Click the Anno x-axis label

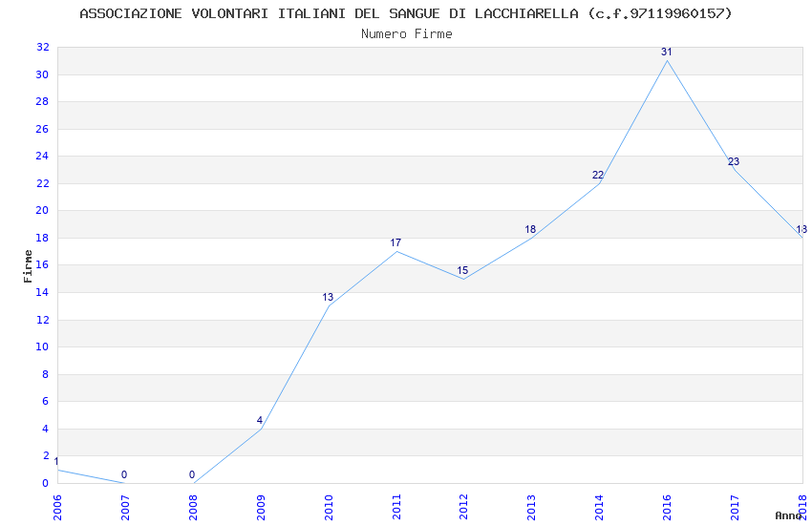click(x=788, y=515)
